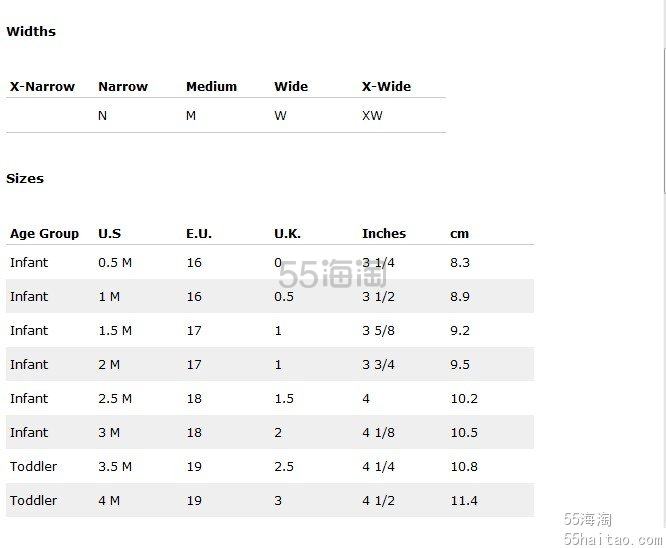Click the Widths section heading
This screenshot has height=548, width=666.
31,31
